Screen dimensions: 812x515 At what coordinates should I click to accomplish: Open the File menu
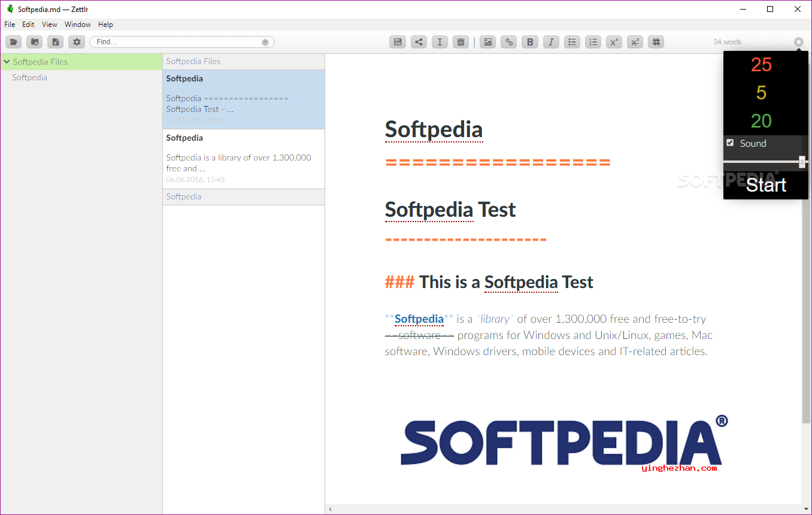[10, 25]
